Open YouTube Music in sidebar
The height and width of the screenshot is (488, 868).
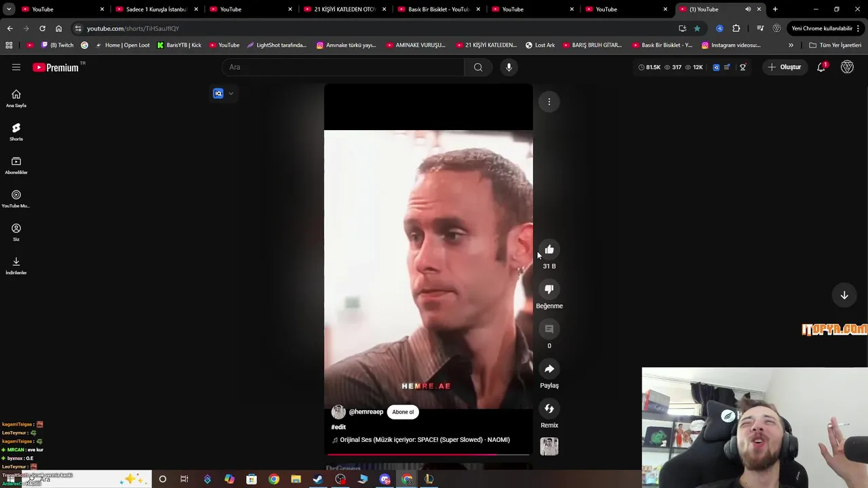click(16, 199)
